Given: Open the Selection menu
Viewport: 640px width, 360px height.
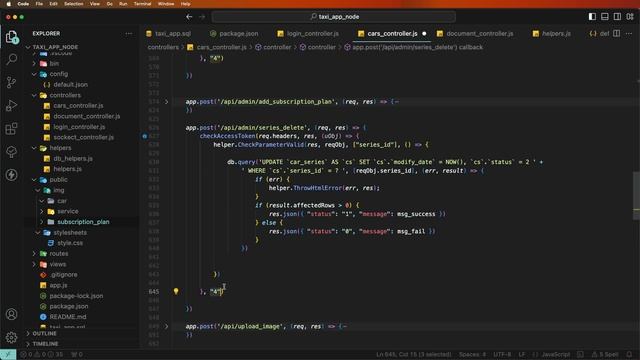Looking at the screenshot, I should click(x=73, y=4).
